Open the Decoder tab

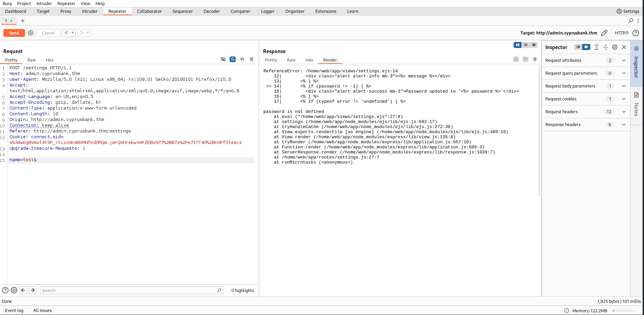[x=212, y=11]
